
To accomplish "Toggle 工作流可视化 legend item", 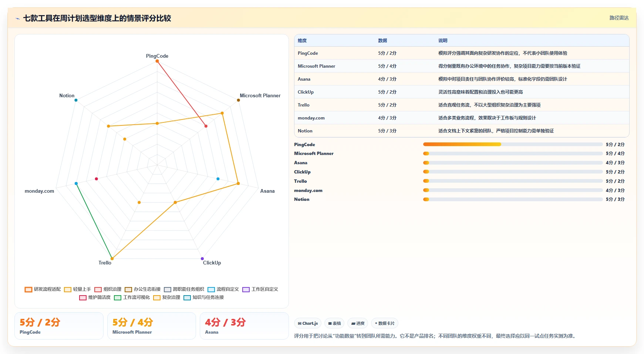I will (132, 297).
